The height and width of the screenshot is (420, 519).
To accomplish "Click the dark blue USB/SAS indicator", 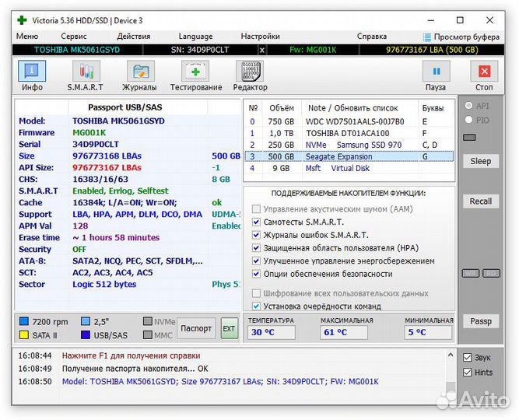I will (x=86, y=335).
